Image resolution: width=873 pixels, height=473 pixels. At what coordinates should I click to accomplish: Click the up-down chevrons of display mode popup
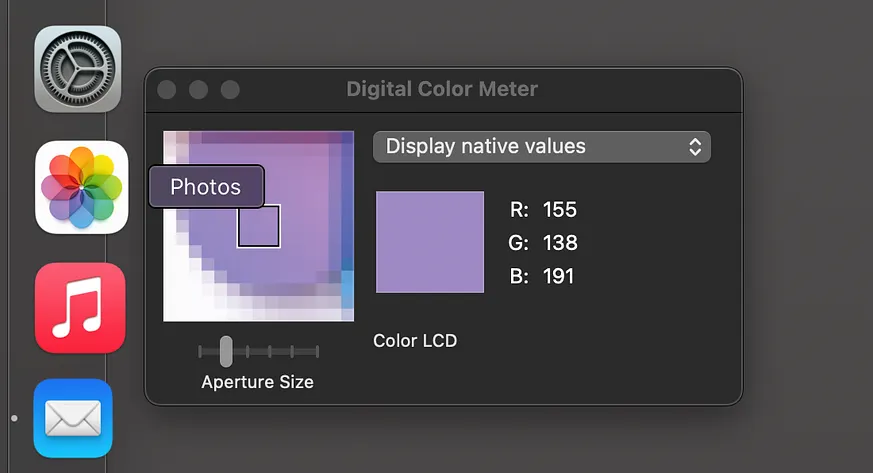[x=695, y=147]
